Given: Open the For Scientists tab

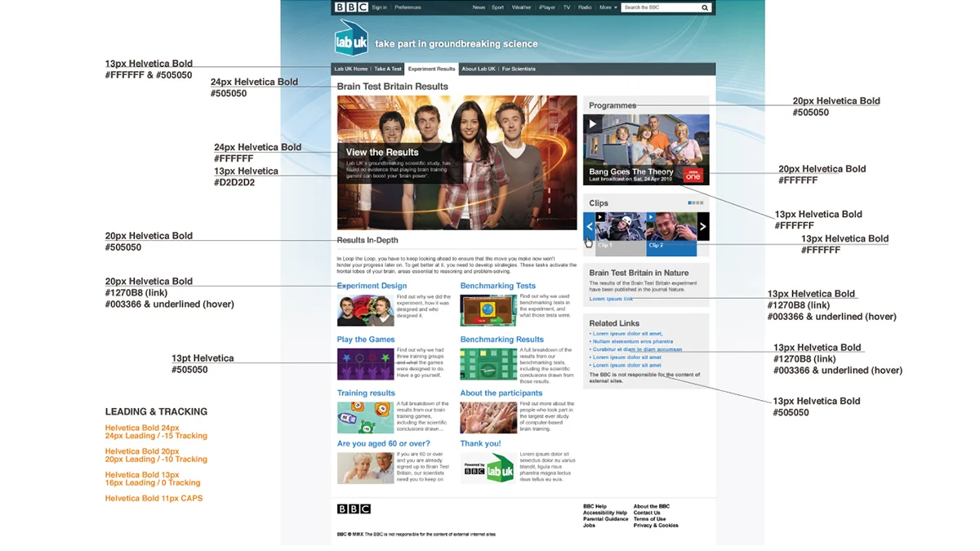Looking at the screenshot, I should 519,69.
